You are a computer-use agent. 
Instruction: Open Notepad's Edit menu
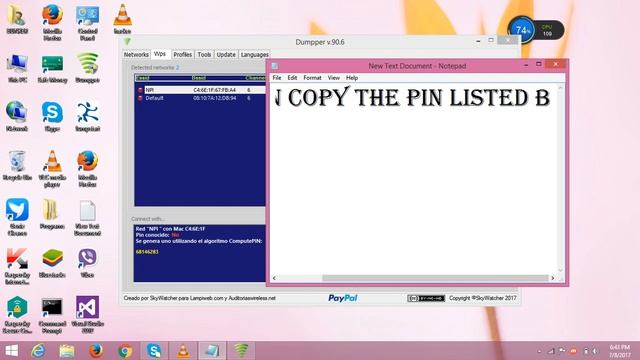[x=292, y=78]
